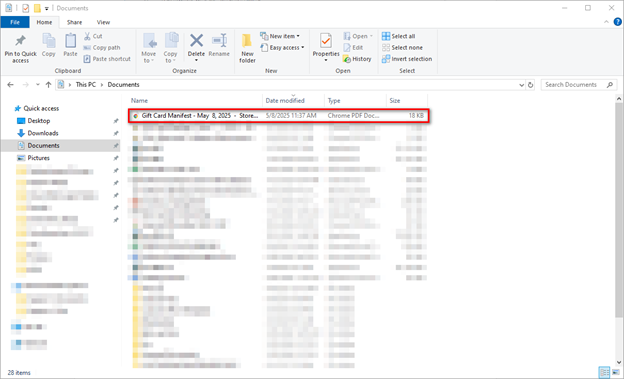
Task: Click the Rename icon in Organize group
Action: click(219, 40)
